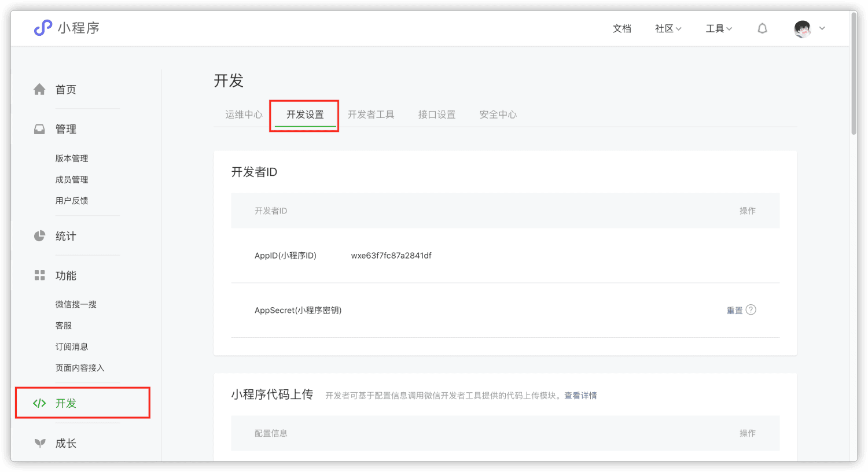Screen dimensions: 868x472
Task: Switch to the 安全中心 tab
Action: pyautogui.click(x=498, y=115)
